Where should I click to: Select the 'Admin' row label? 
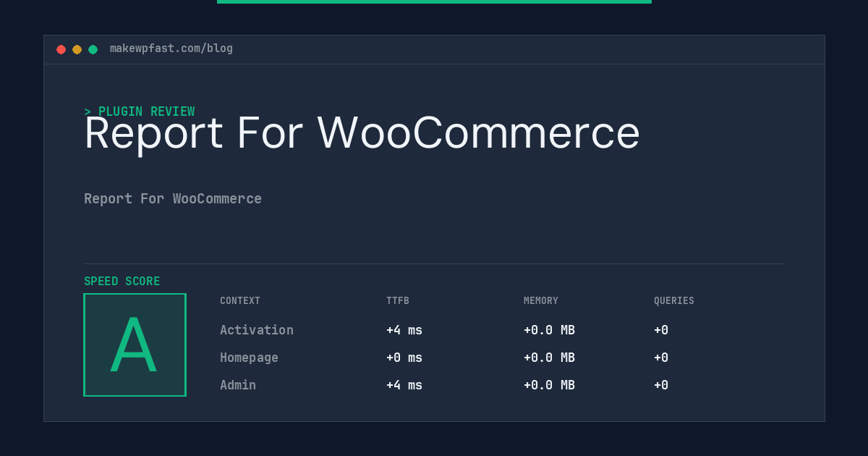pos(238,385)
